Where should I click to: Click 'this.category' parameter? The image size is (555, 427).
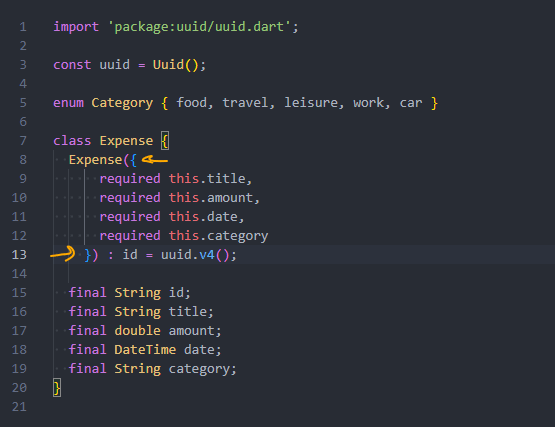(218, 236)
